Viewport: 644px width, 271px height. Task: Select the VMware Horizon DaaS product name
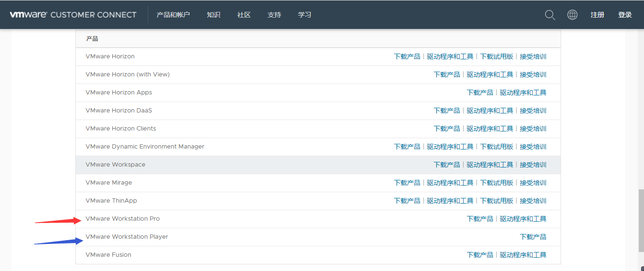119,111
